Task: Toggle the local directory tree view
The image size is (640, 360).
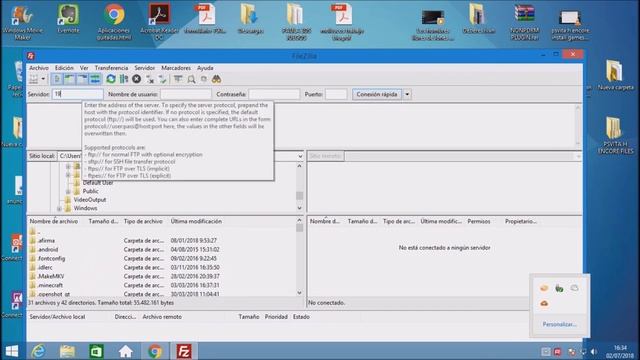Action: [69, 79]
